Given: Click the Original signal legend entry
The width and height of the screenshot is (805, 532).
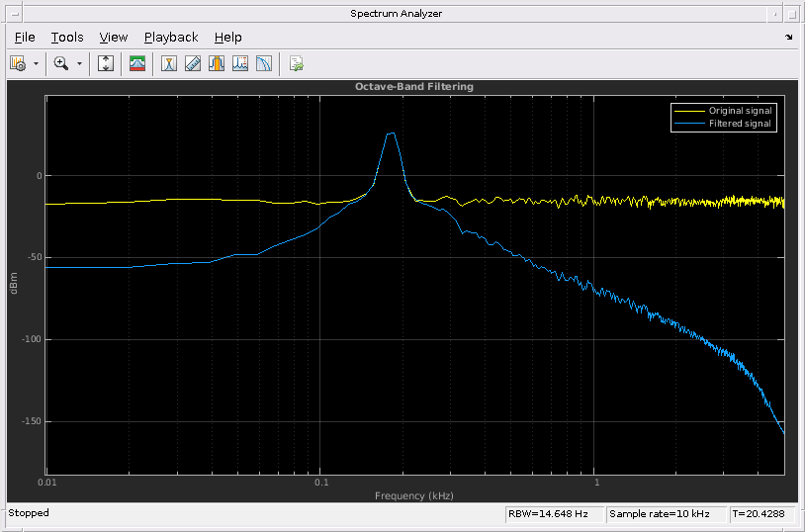Looking at the screenshot, I should pyautogui.click(x=740, y=110).
